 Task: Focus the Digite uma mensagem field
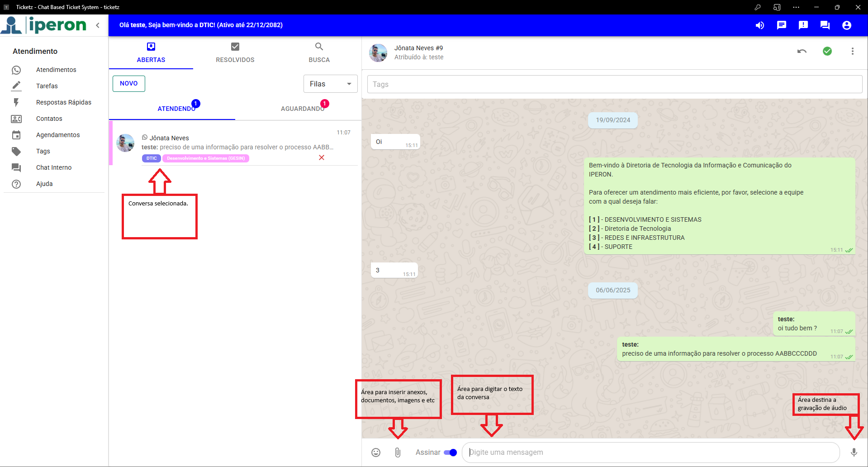(650, 452)
